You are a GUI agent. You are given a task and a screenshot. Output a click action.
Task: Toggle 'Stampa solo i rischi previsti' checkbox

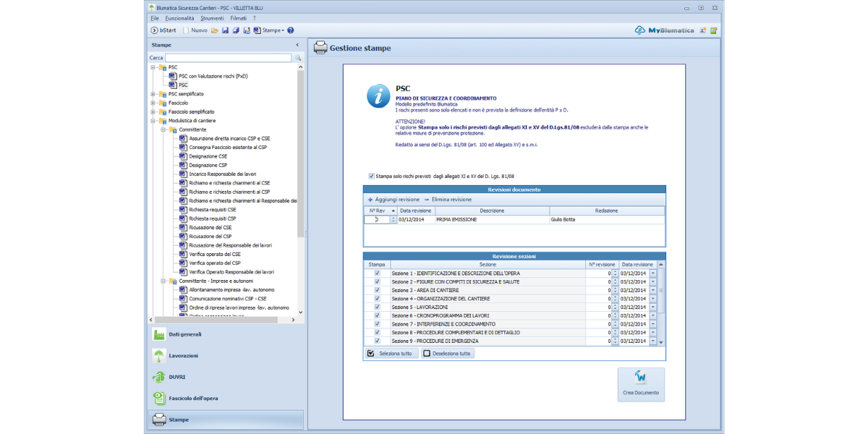(371, 176)
